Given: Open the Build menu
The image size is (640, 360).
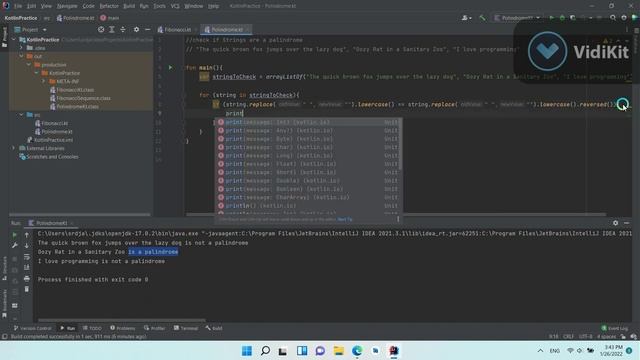Looking at the screenshot, I should [129, 6].
